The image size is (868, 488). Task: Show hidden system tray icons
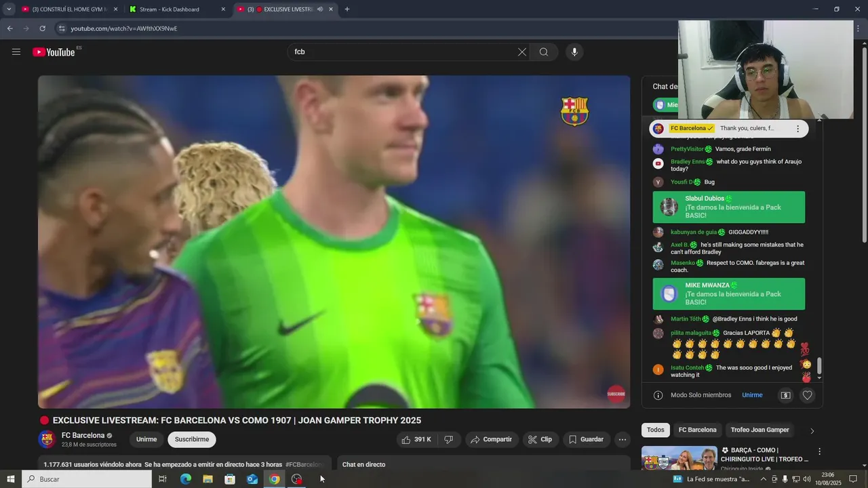[x=763, y=479]
